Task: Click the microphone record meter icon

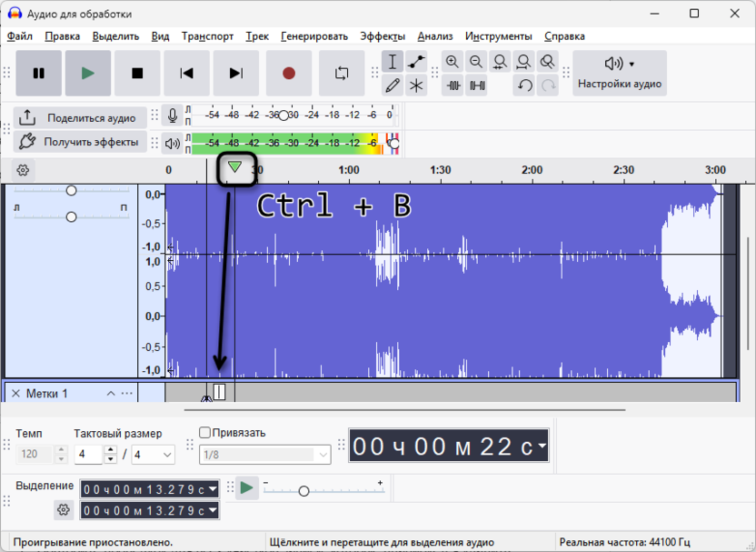Action: click(173, 116)
